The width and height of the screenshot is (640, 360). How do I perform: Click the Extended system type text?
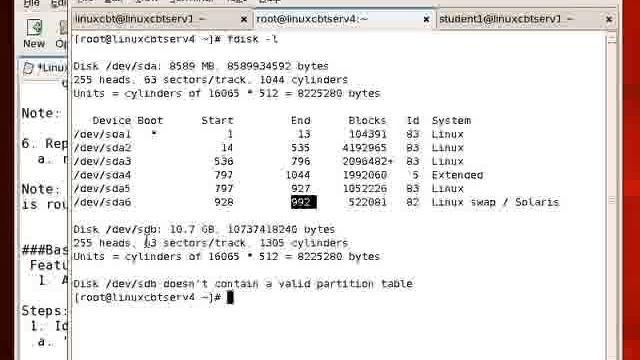[x=458, y=175]
